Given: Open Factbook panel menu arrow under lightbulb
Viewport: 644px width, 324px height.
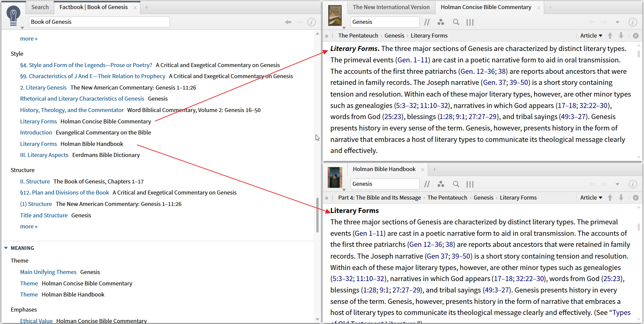Looking at the screenshot, I should point(22,28).
